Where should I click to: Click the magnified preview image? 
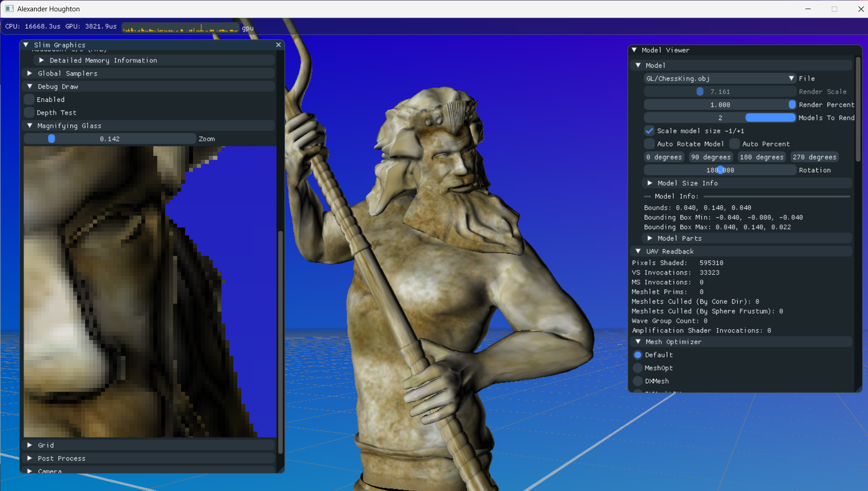click(150, 291)
